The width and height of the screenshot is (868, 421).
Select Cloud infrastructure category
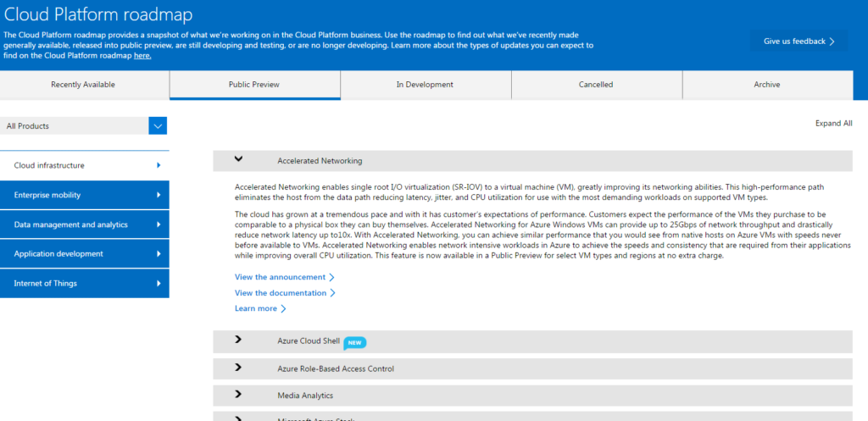tap(84, 165)
